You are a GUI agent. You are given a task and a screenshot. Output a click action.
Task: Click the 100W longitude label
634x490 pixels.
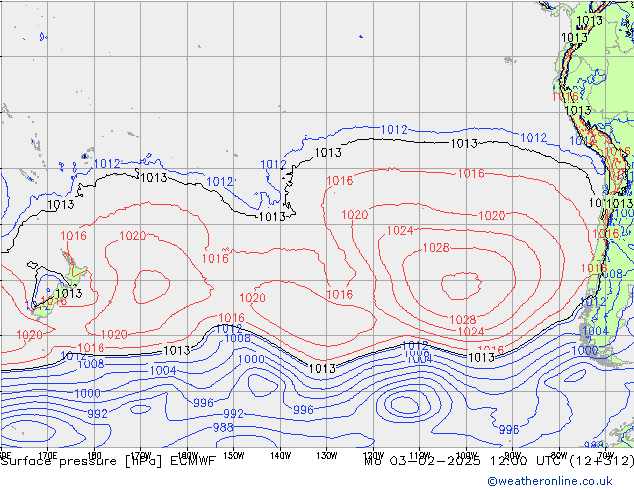(466, 455)
